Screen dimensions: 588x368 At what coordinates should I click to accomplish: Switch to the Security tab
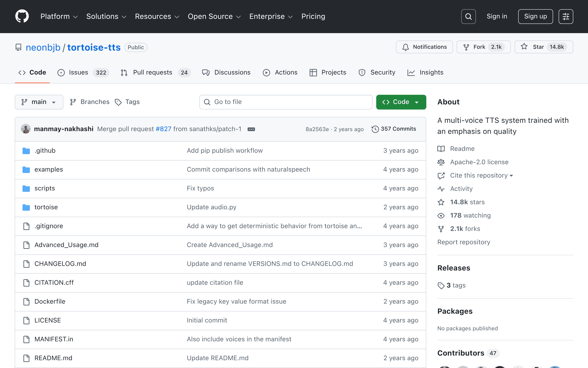coord(377,72)
